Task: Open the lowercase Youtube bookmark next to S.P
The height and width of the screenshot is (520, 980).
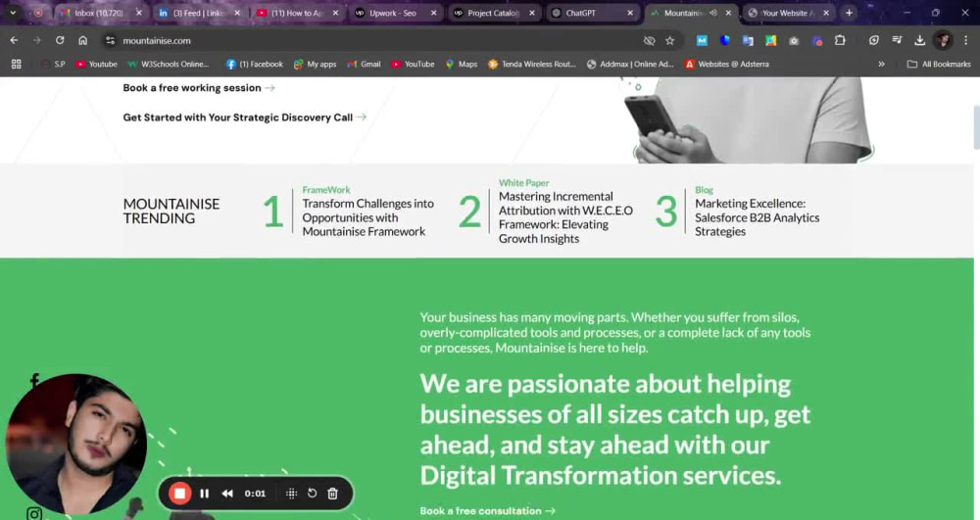Action: click(x=96, y=65)
